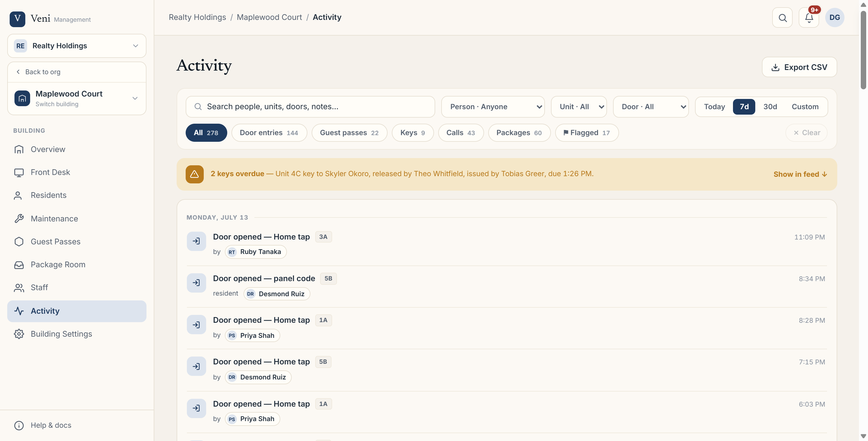Click the Export CSV download icon
The height and width of the screenshot is (441, 868).
pos(775,67)
